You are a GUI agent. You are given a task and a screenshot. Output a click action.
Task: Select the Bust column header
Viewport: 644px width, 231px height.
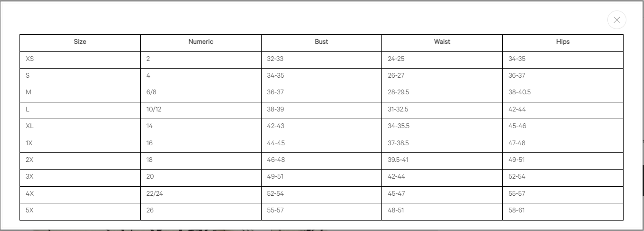pyautogui.click(x=322, y=42)
